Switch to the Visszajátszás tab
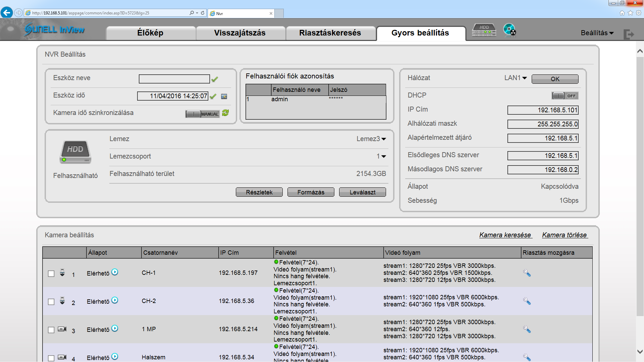This screenshot has height=362, width=644. click(240, 33)
